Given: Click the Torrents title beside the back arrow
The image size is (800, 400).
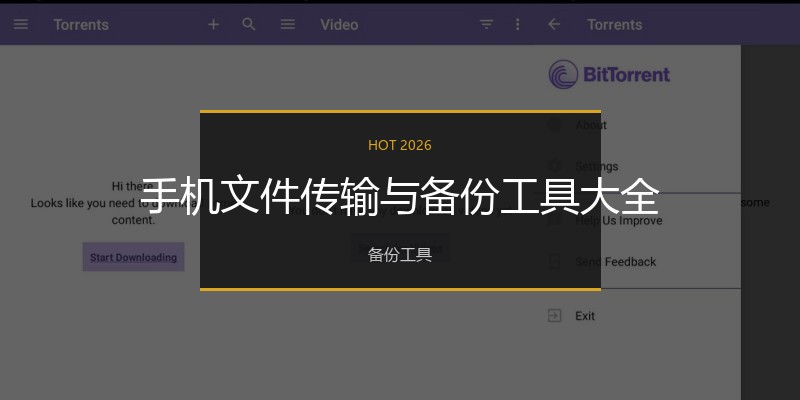Looking at the screenshot, I should coord(614,24).
